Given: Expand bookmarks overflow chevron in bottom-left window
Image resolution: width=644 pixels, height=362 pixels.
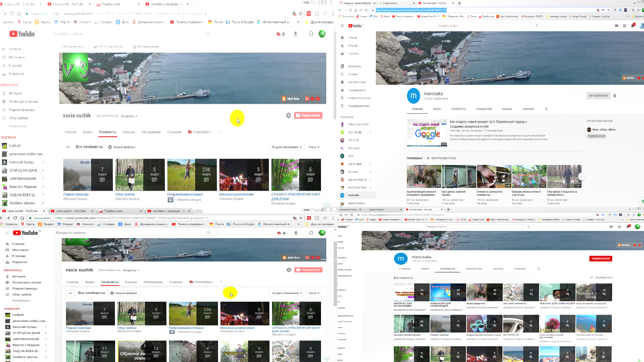Looking at the screenshot, I should tap(299, 224).
